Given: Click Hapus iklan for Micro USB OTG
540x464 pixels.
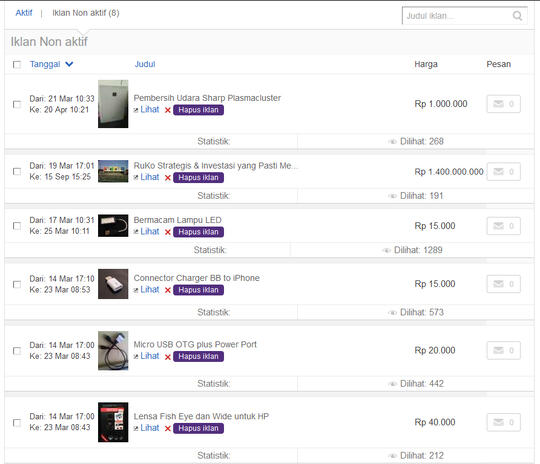Looking at the screenshot, I should click(x=198, y=356).
